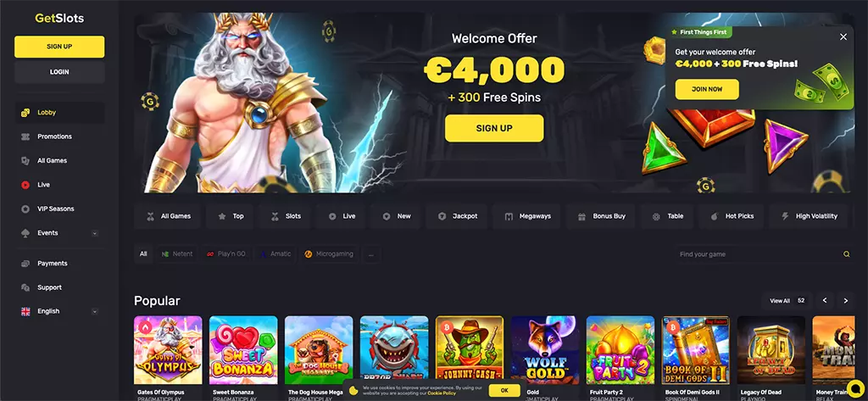This screenshot has width=868, height=401.
Task: Expand more providers with ellipsis button
Action: click(x=371, y=254)
